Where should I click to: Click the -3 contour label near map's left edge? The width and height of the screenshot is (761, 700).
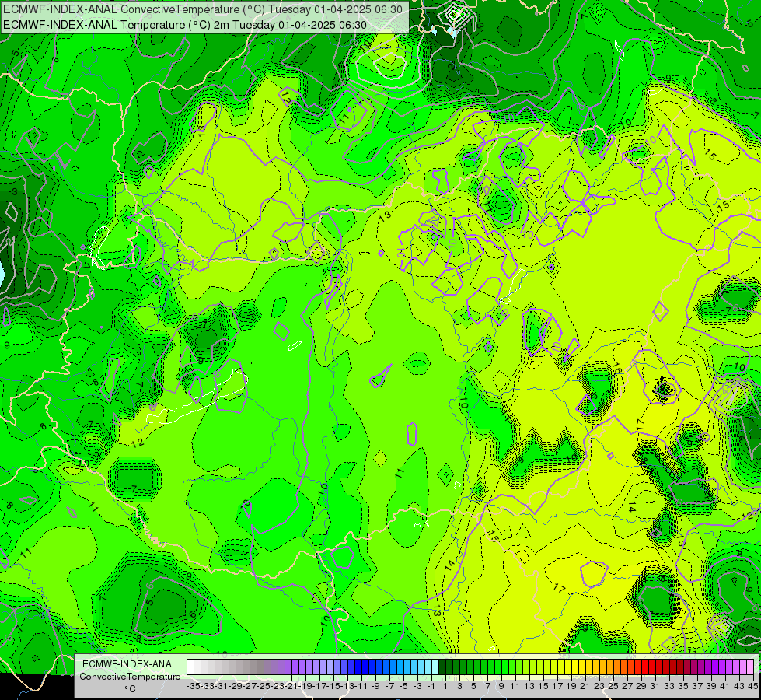pyautogui.click(x=14, y=191)
